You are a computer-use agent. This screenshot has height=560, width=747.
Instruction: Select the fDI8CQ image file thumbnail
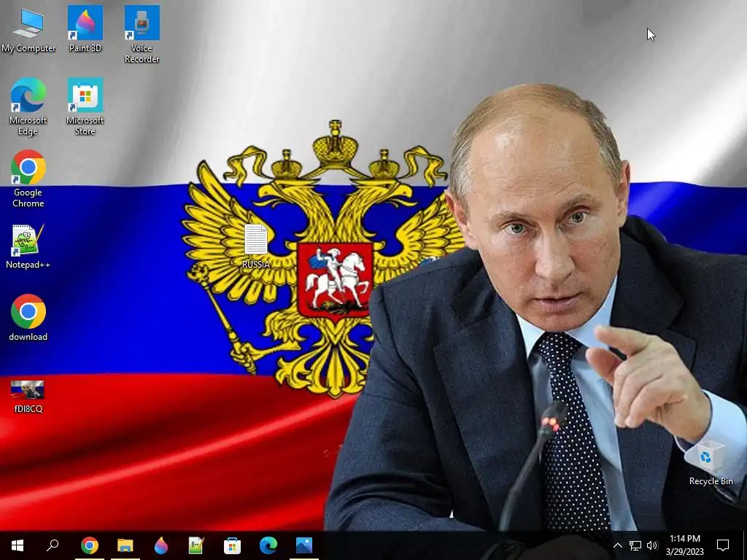click(28, 396)
